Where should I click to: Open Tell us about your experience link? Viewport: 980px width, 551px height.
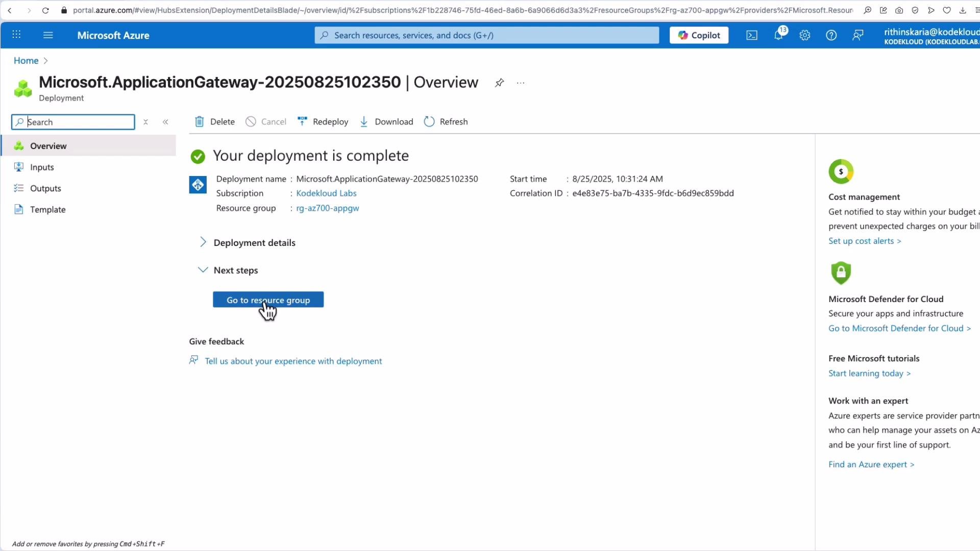293,361
